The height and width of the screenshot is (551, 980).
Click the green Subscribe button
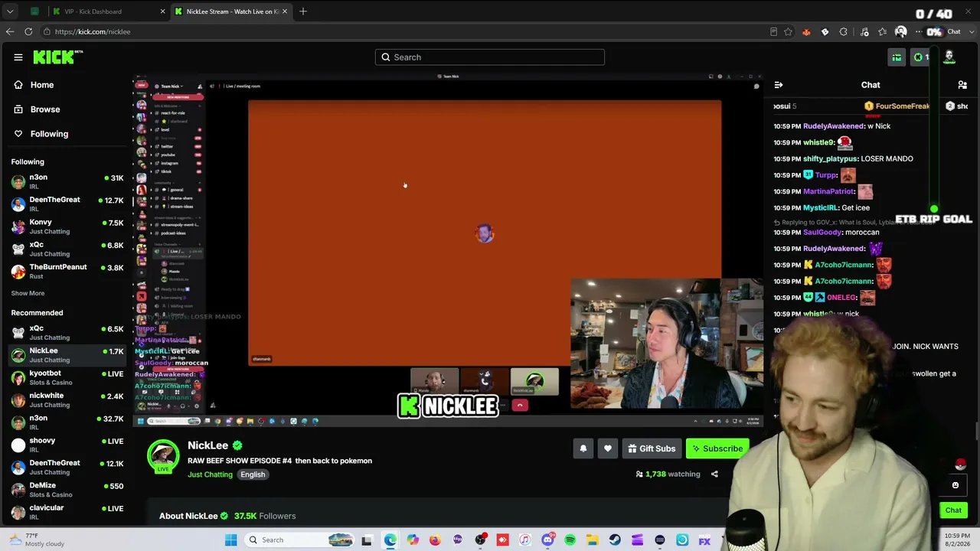[x=717, y=448]
